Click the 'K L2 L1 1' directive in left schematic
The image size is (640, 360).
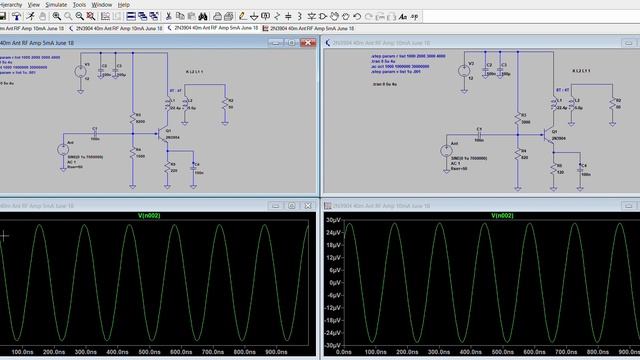[194, 71]
